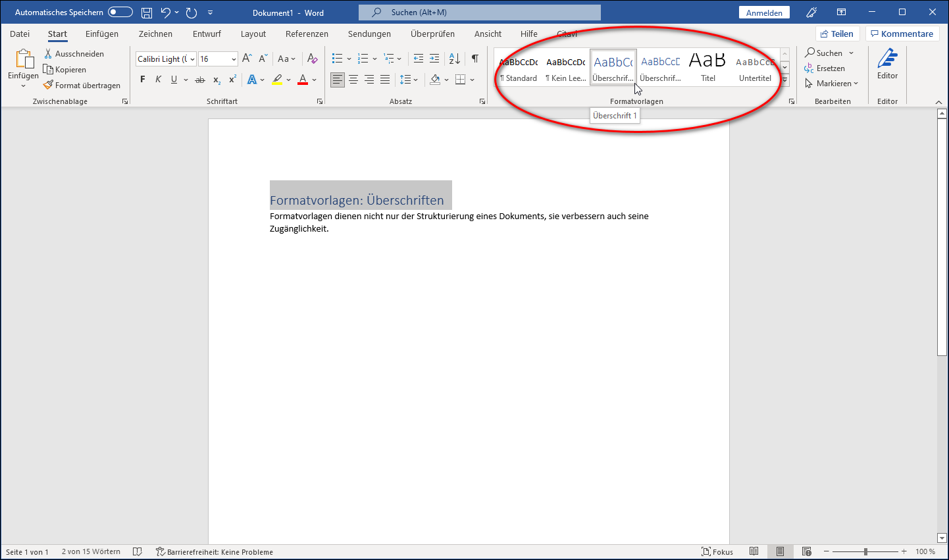The image size is (949, 560).
Task: Open the font size dropdown showing 16
Action: coord(234,59)
